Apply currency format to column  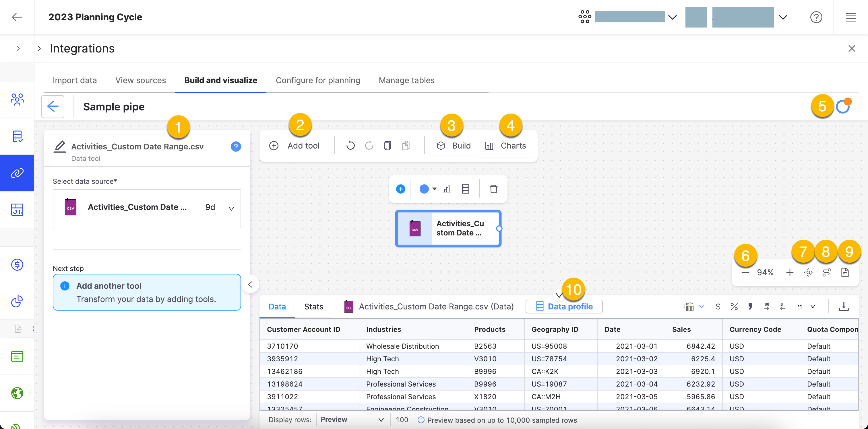tap(718, 307)
